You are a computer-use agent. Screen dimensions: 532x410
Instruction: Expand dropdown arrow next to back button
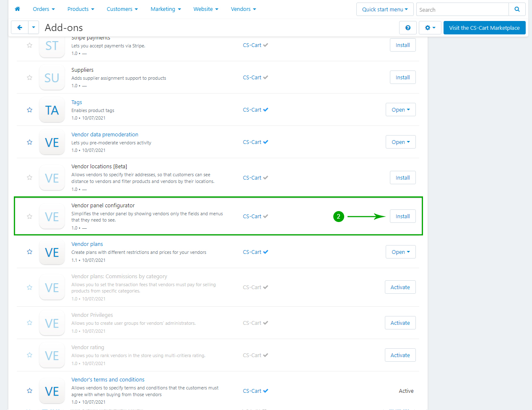click(34, 28)
